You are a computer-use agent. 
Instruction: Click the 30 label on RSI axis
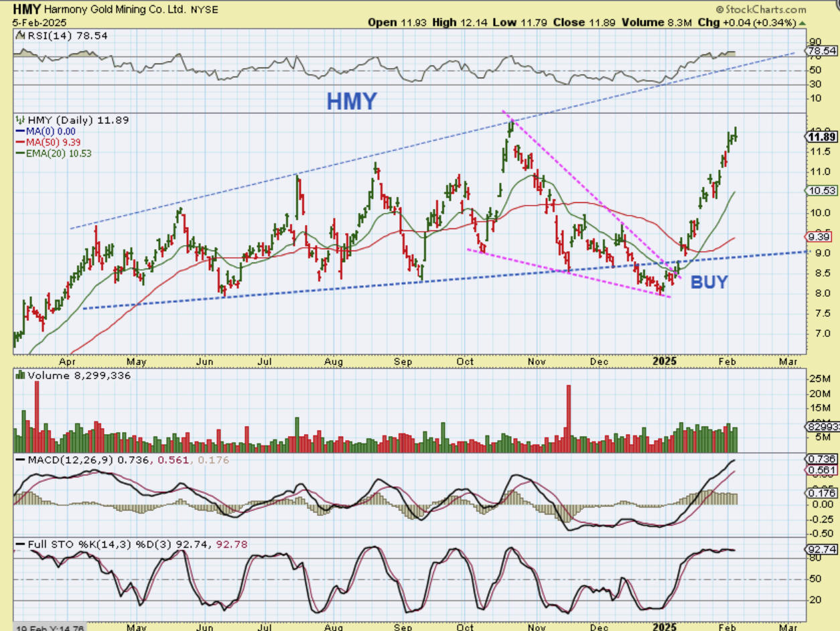[x=815, y=84]
